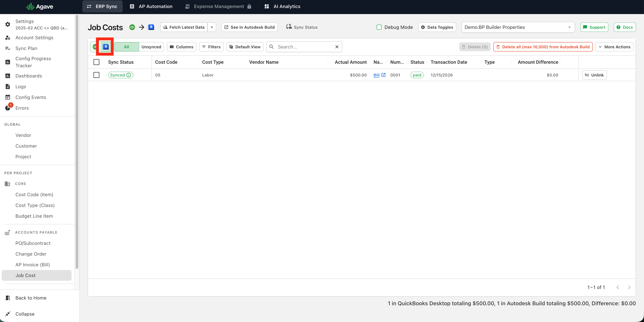The image size is (644, 322).
Task: Expand the More Actions menu
Action: coord(614,47)
